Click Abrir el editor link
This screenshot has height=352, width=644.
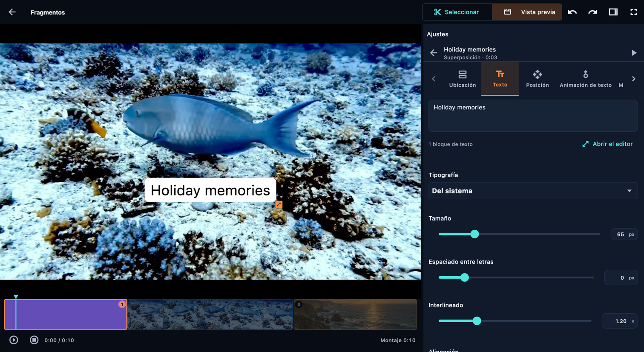click(607, 144)
